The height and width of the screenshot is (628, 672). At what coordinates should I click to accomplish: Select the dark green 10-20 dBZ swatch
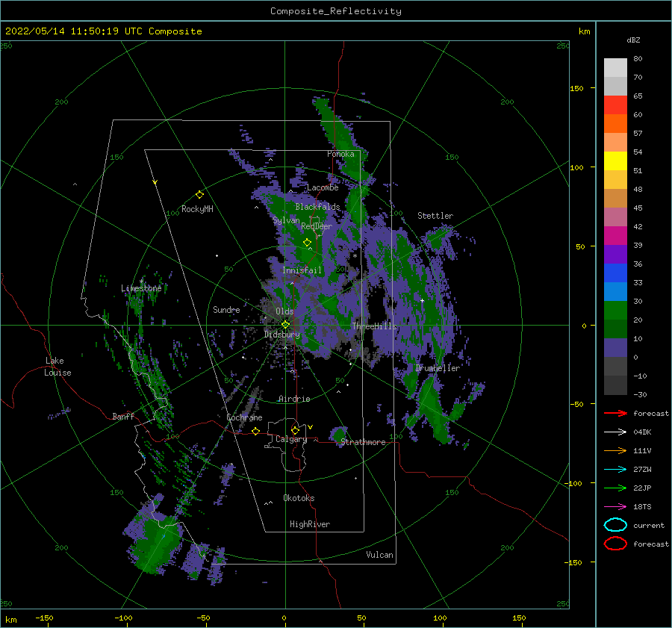615,329
